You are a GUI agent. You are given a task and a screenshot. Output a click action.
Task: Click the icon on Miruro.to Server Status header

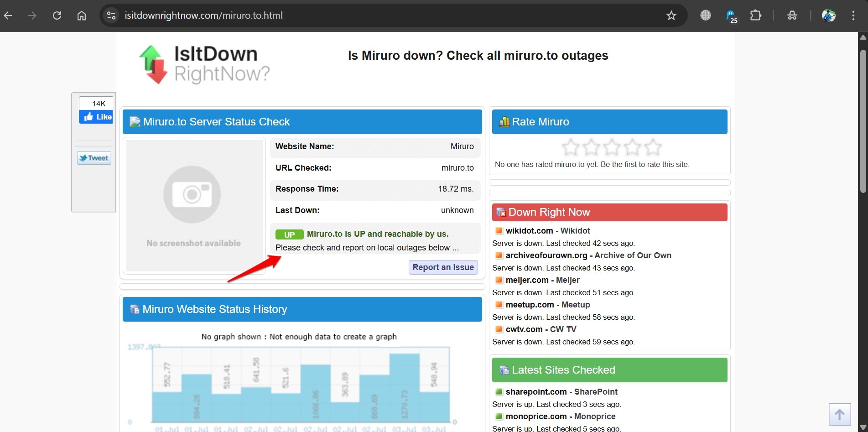pos(134,121)
